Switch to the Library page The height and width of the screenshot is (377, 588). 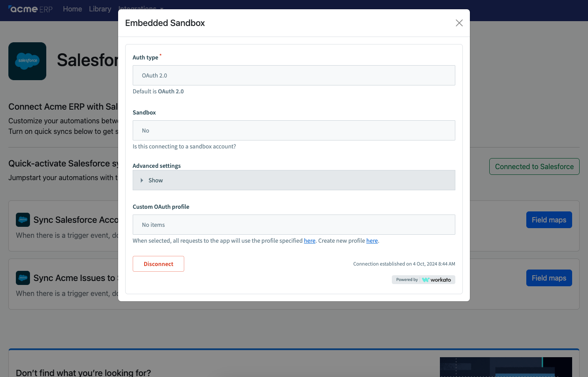tap(100, 9)
